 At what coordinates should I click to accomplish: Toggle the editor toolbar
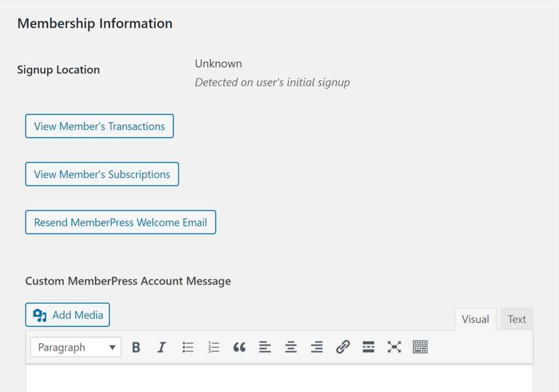pos(420,347)
